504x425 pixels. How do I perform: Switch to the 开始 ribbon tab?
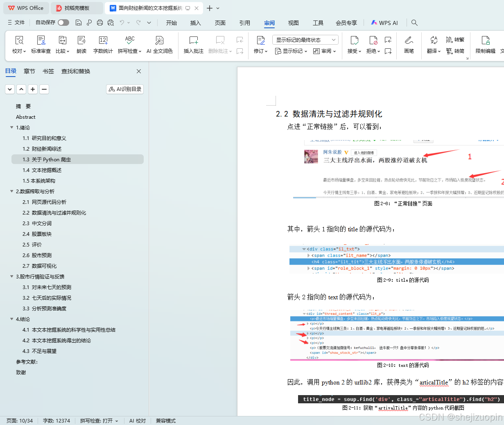click(172, 23)
